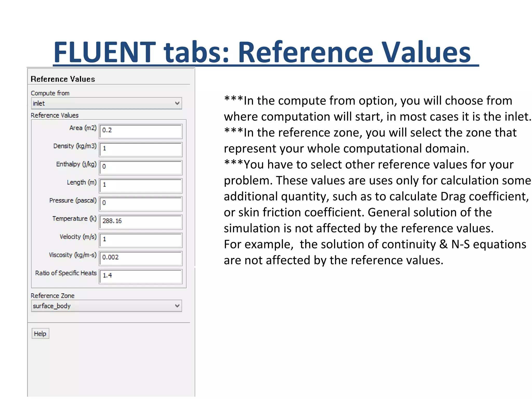
Task: Select the Enthalpy (j/kg) input field
Action: 141,168
